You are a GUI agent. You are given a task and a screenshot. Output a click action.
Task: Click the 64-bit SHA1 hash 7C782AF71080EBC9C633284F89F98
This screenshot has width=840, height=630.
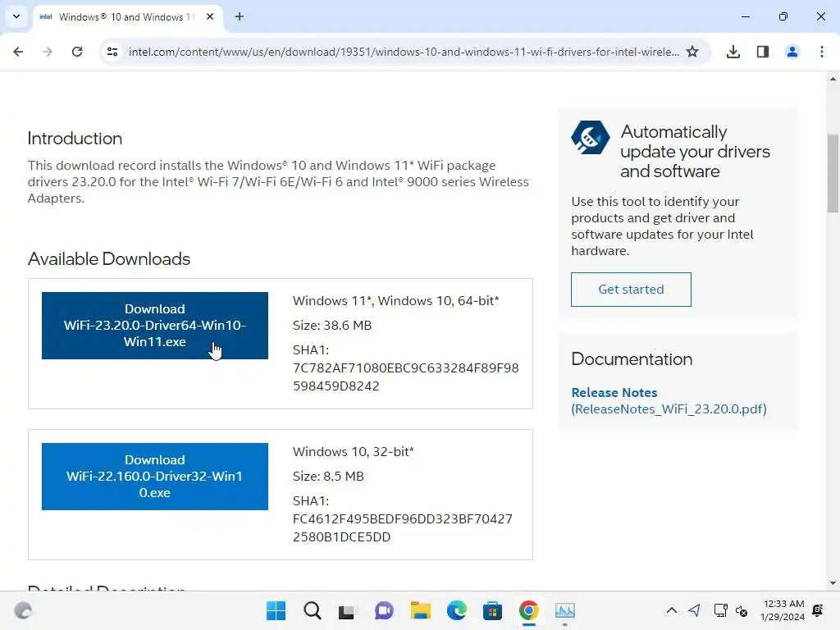pos(405,368)
